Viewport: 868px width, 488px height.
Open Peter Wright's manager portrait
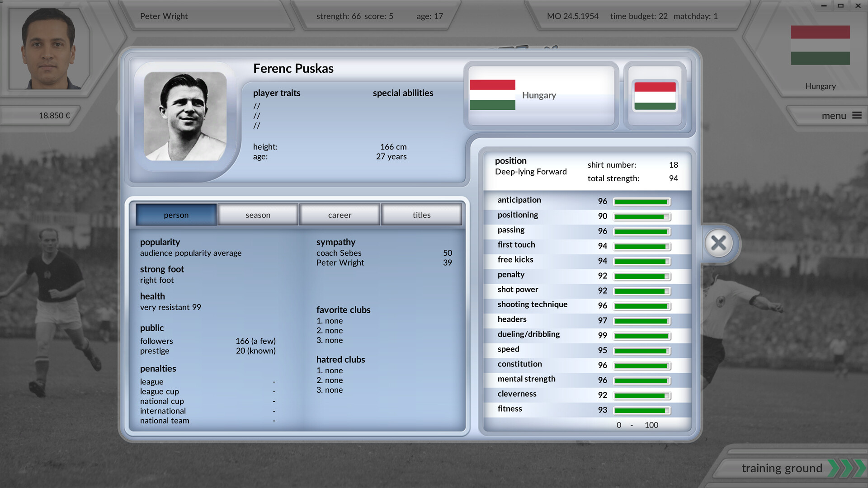[45, 48]
